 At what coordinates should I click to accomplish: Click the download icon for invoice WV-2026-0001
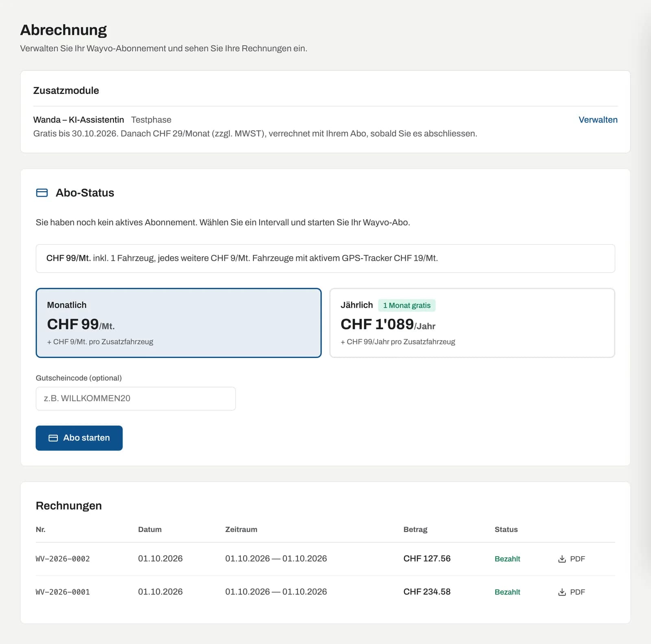[562, 592]
